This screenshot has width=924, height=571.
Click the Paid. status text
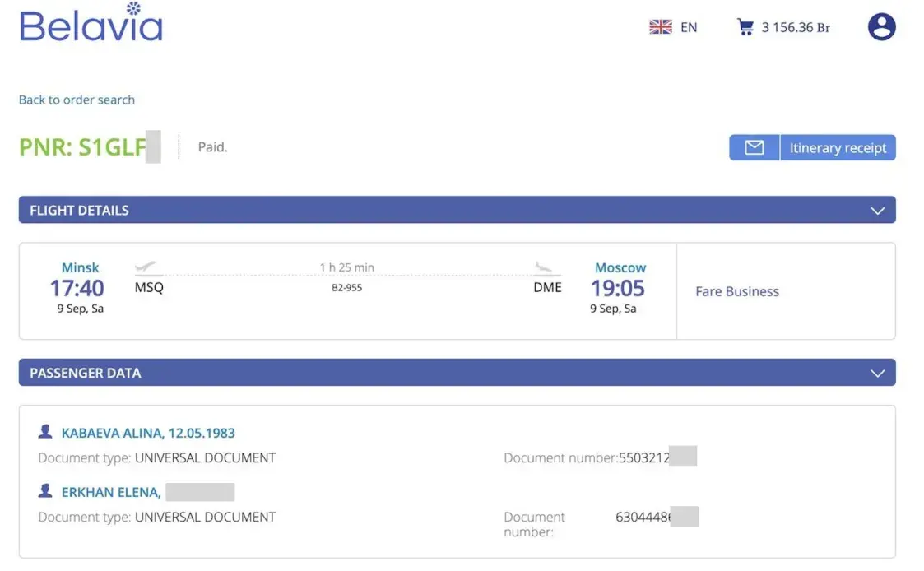point(213,146)
